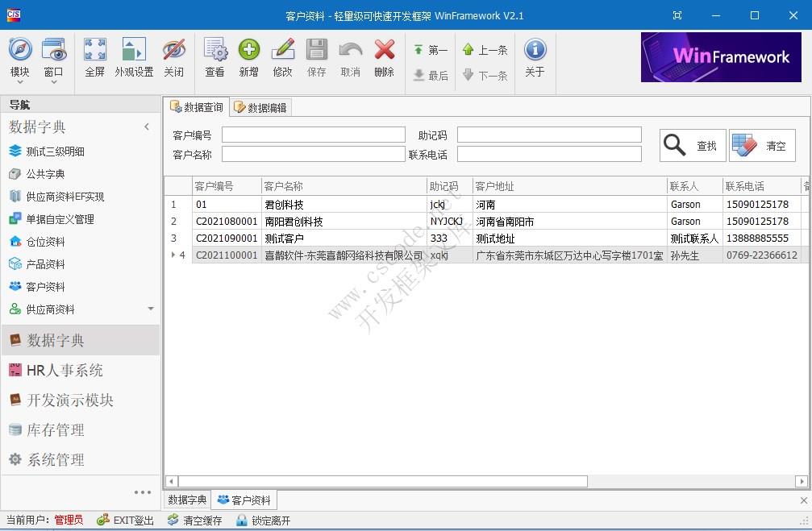Click the 新增 (New) toolbar icon
Viewport: 812px width, 531px height.
pos(249,56)
